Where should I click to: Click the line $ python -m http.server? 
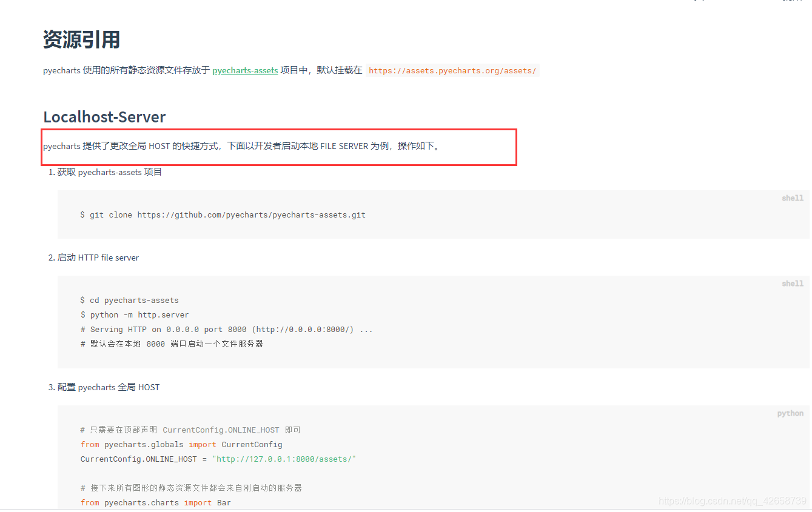134,315
